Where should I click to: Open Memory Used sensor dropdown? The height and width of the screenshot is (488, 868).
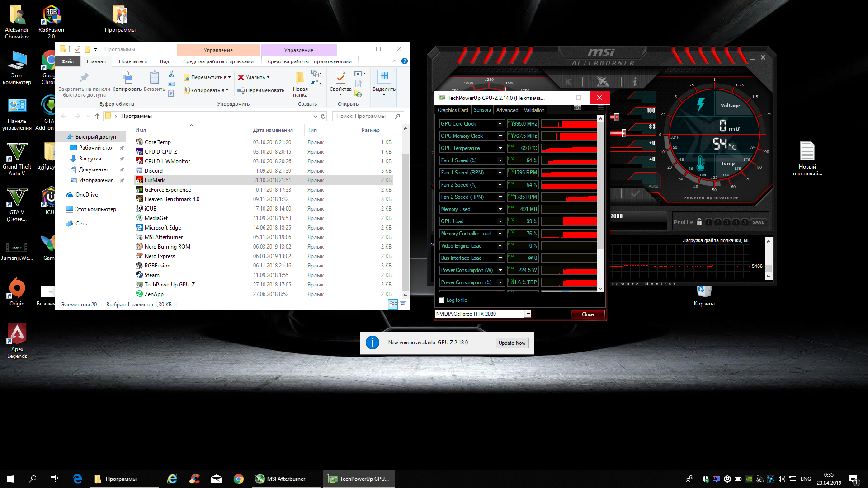(x=500, y=209)
